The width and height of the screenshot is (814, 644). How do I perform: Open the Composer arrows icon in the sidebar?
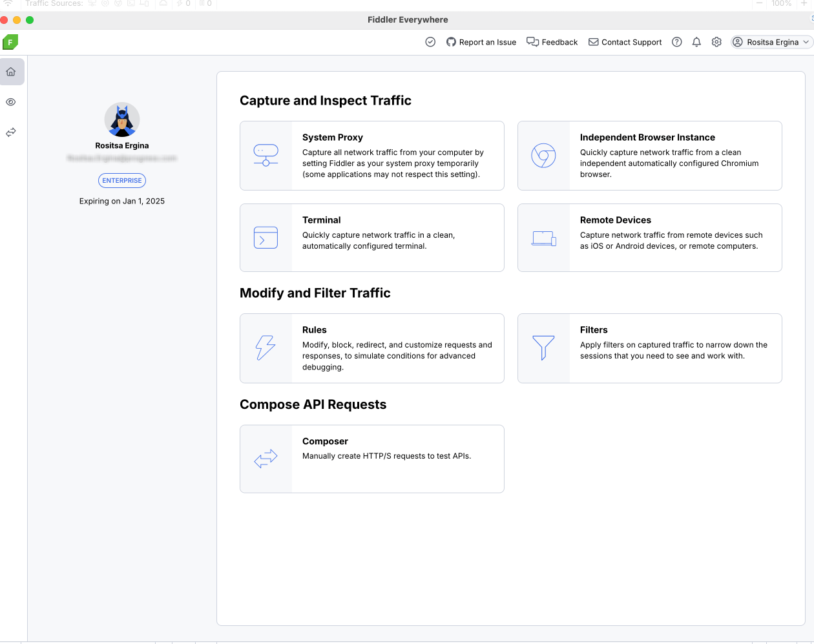click(x=11, y=132)
